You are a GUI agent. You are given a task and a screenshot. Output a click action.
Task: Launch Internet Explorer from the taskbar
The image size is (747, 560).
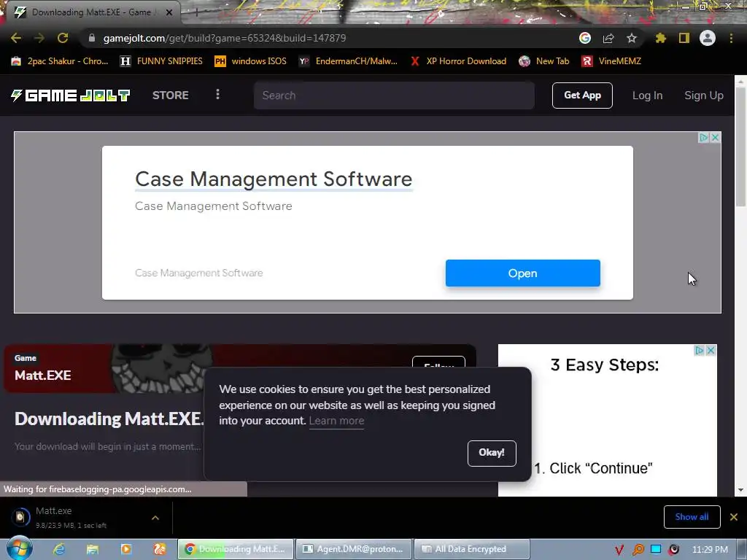[58, 549]
